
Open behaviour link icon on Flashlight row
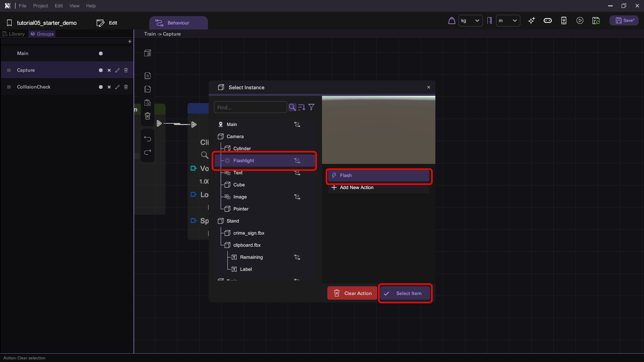297,161
